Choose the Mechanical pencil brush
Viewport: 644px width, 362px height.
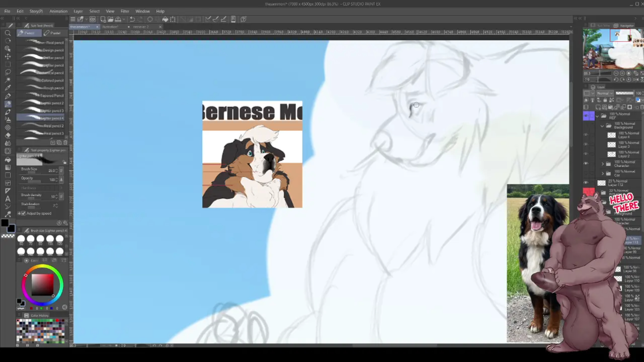[41, 73]
